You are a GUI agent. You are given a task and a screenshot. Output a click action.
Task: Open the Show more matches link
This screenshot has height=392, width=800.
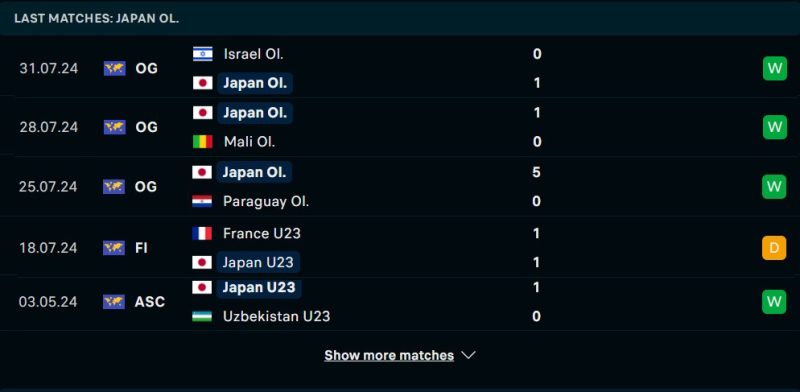pos(389,355)
